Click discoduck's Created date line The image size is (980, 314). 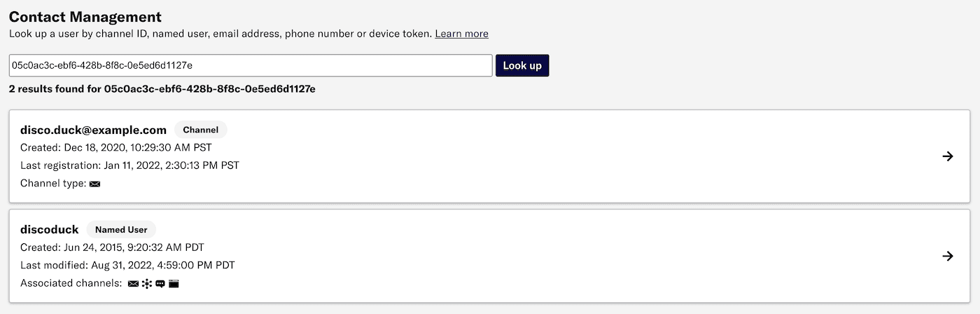[x=112, y=247]
